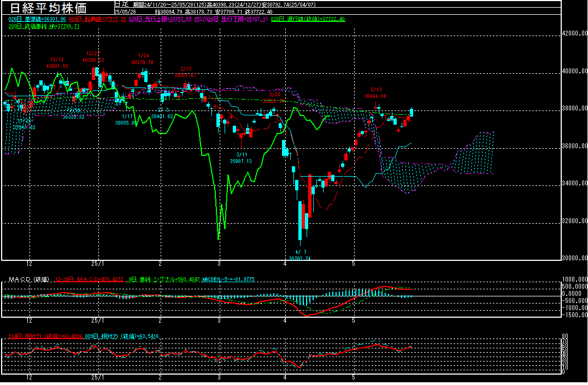588x385 pixels.
Task: Select the 052/026日 先行下限=35187.11 legend entry
Action: pyautogui.click(x=231, y=19)
